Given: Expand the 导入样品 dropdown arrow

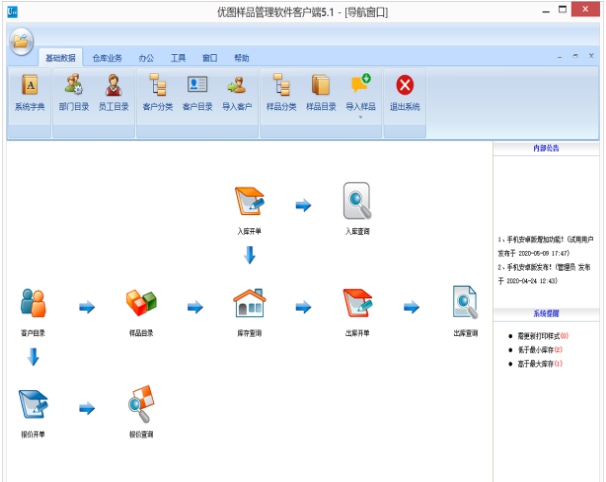Looking at the screenshot, I should click(361, 117).
